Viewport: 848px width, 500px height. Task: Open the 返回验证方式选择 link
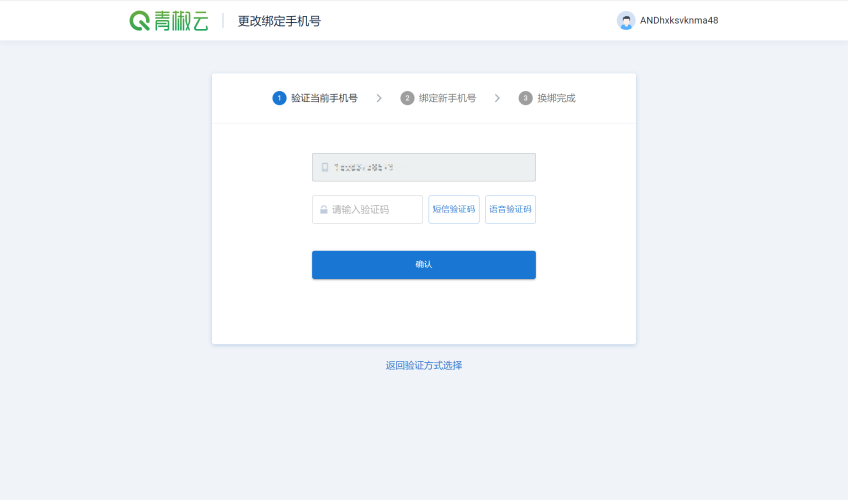[x=424, y=365]
